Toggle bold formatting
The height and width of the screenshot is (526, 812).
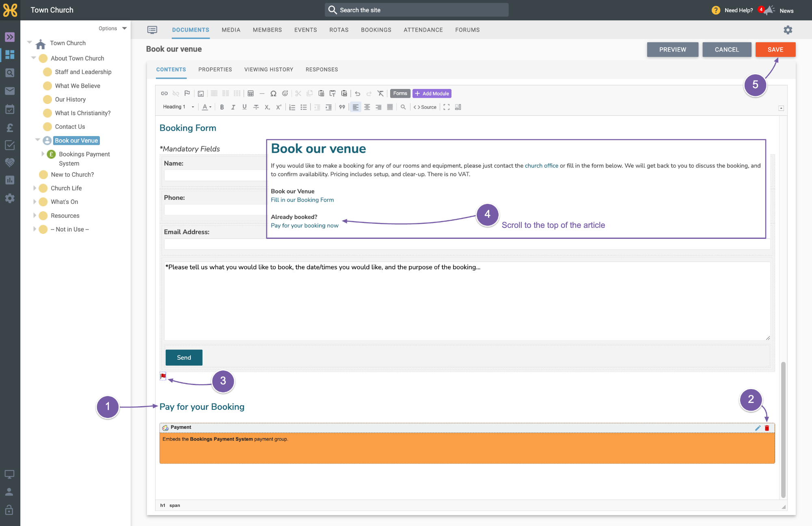coord(222,107)
